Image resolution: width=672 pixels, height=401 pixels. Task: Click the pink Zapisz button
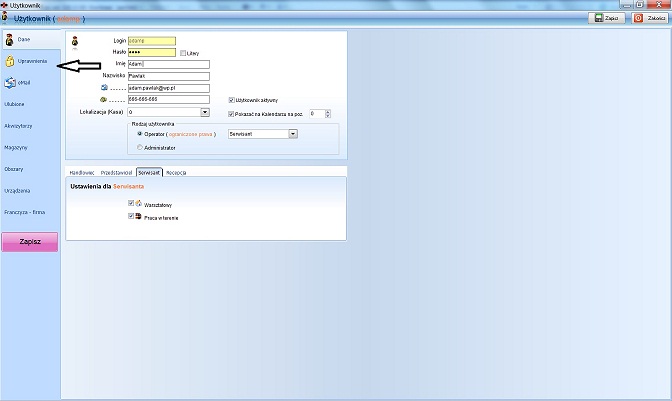30,242
